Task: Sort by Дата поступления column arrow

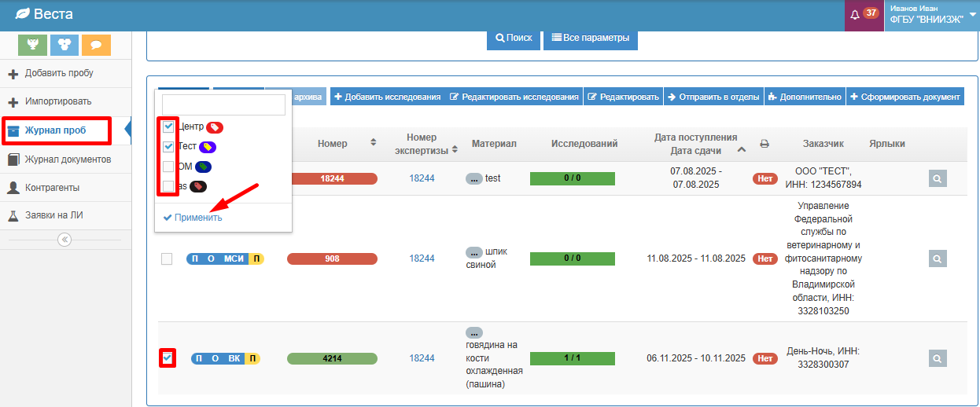Action: point(742,149)
